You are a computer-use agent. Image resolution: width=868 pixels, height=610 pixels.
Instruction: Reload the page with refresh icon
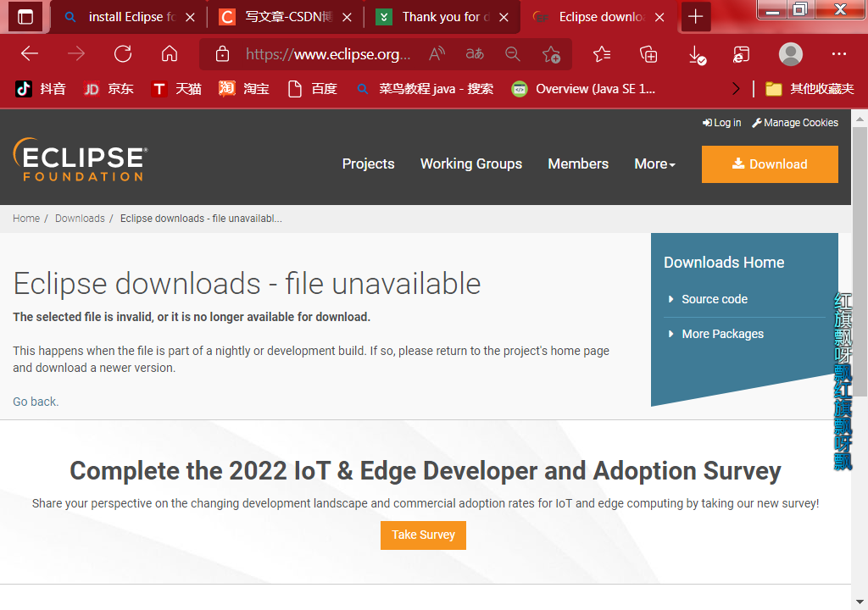(123, 53)
